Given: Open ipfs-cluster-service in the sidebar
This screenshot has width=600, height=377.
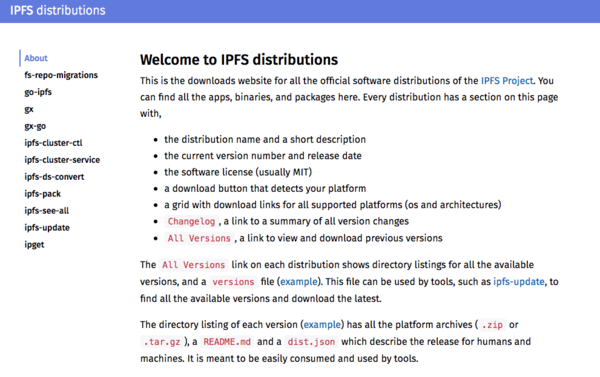Looking at the screenshot, I should [62, 160].
